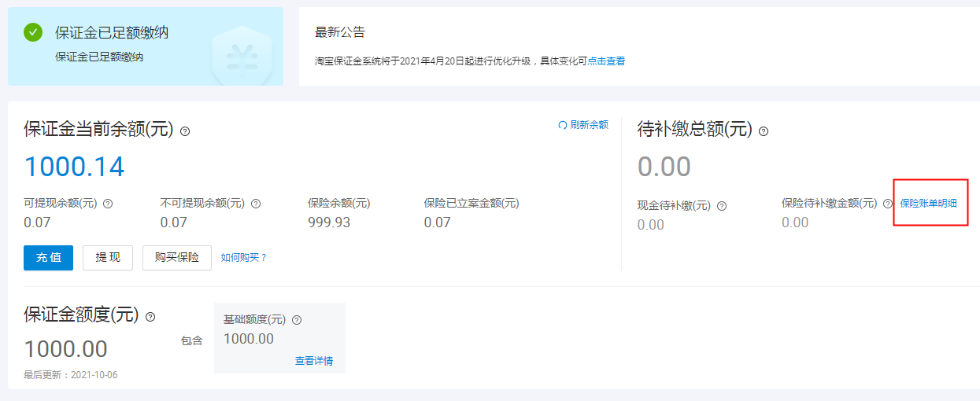Screen dimensions: 980x401
Task: Open 保险账单明细 link
Action: [x=929, y=204]
